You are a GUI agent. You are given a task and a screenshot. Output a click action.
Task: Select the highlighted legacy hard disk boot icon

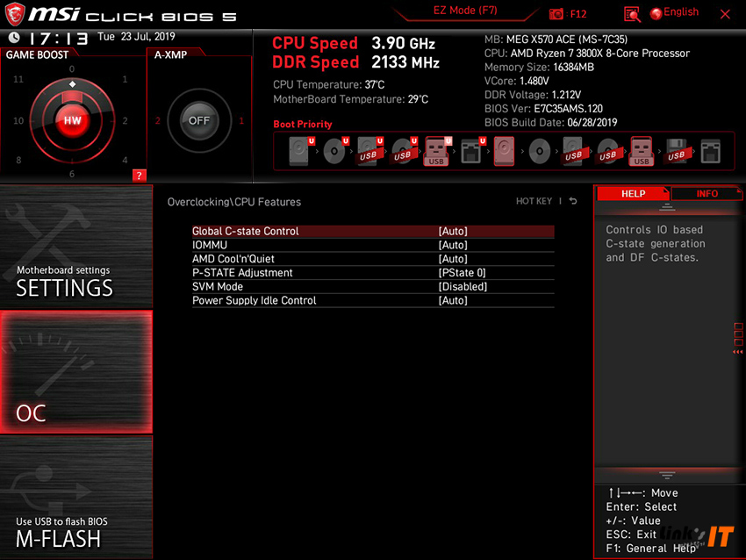pyautogui.click(x=505, y=151)
